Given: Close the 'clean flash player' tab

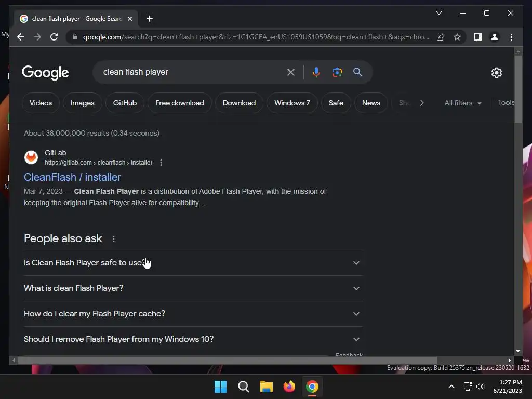Looking at the screenshot, I should (129, 19).
